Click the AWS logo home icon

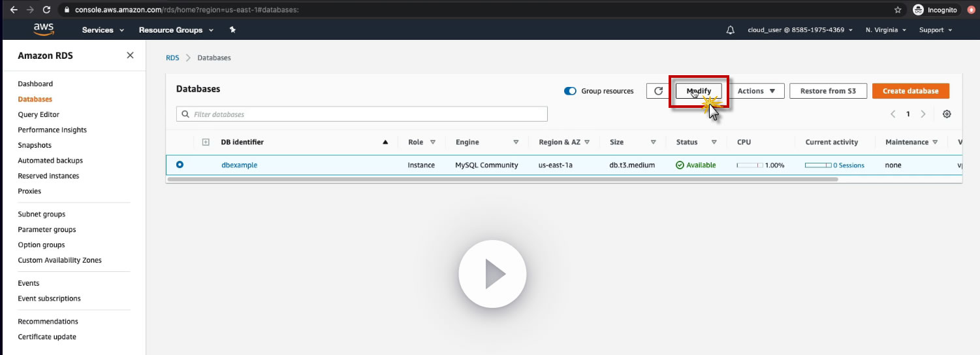[x=44, y=29]
